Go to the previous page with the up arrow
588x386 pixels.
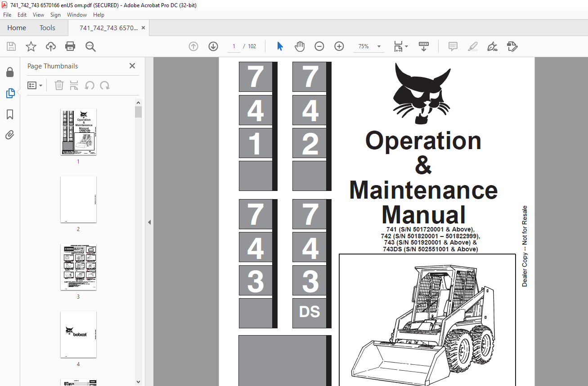(193, 46)
